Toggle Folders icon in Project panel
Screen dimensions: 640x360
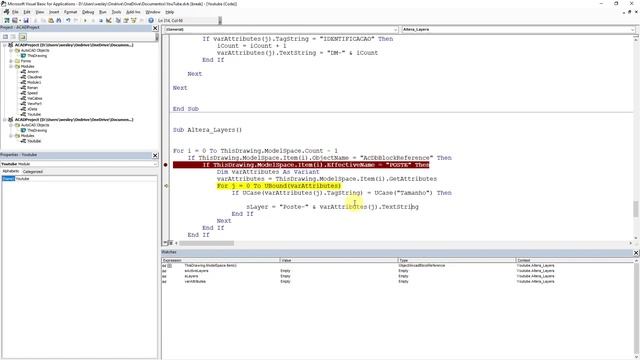22,37
